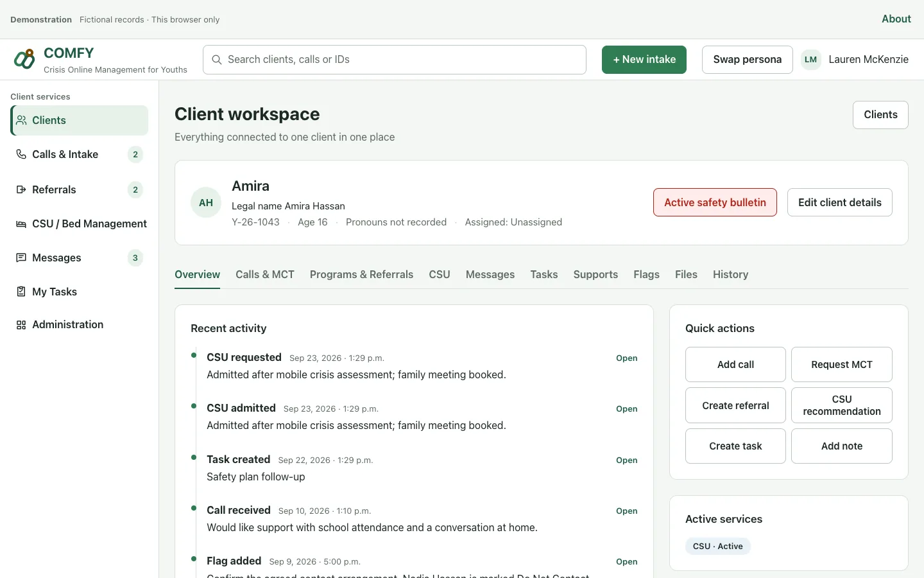Click the My Tasks clipboard icon
Screen dimensions: 924x578
[21, 292]
